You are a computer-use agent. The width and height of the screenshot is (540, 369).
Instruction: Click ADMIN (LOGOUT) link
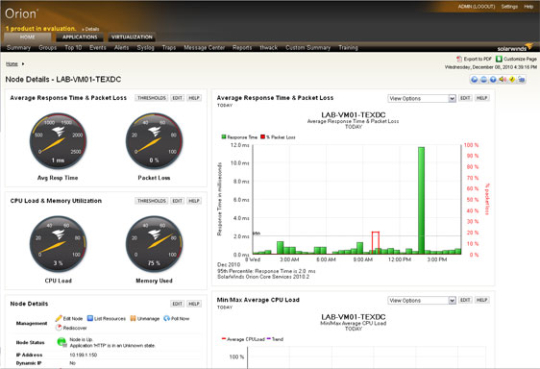[x=476, y=7]
